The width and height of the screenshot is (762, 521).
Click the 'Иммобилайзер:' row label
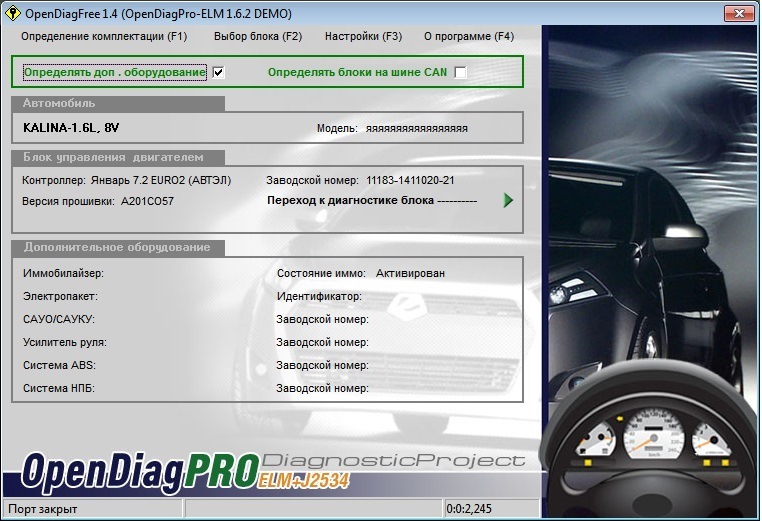point(63,273)
